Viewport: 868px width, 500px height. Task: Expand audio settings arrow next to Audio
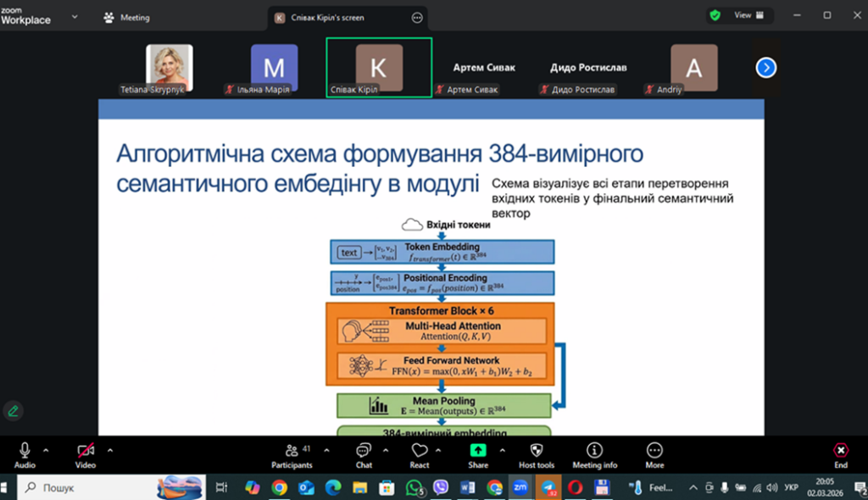click(x=46, y=450)
